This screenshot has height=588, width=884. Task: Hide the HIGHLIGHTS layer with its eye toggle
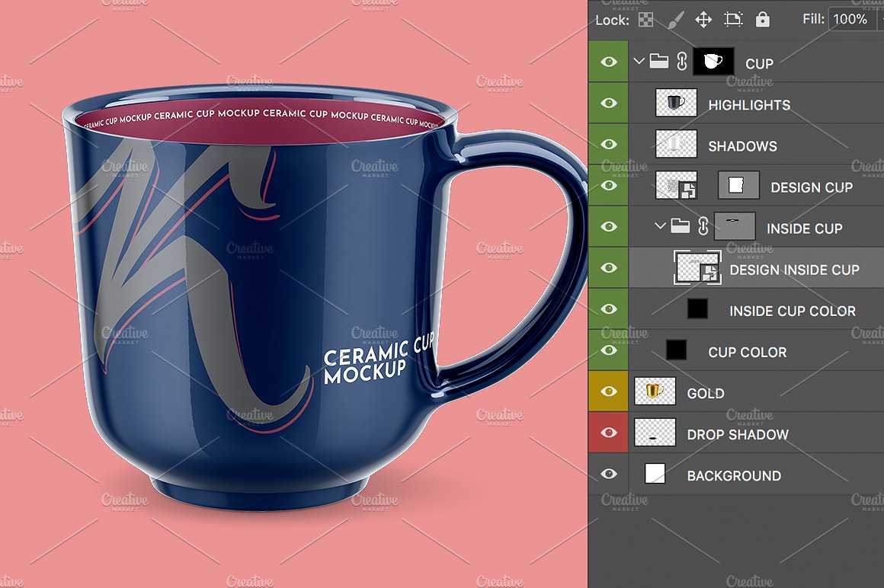[x=607, y=102]
